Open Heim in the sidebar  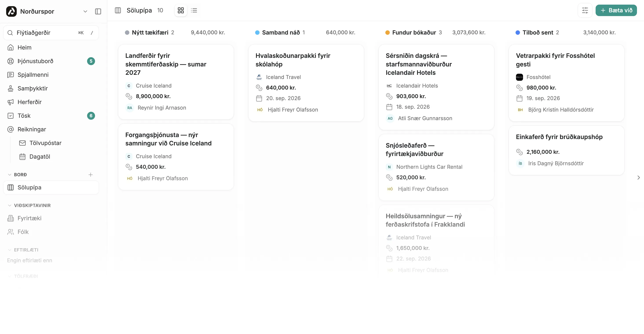pyautogui.click(x=51, y=48)
